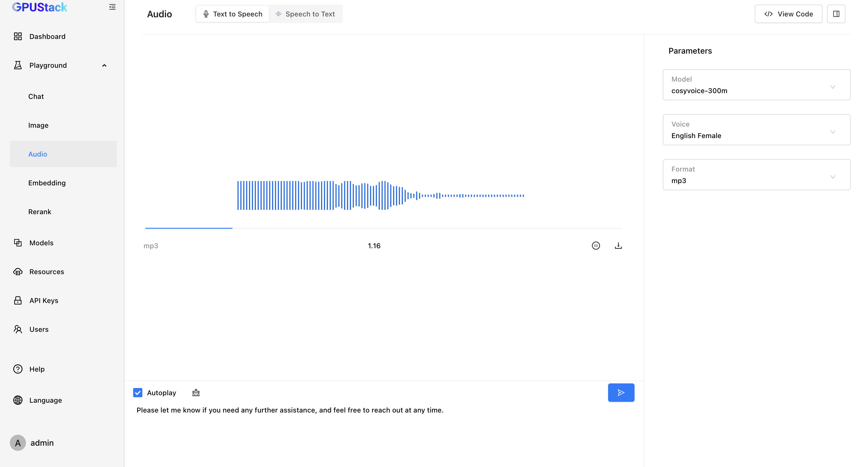Open the Model dropdown cosyvoice-300m
The height and width of the screenshot is (467, 868).
pyautogui.click(x=756, y=85)
